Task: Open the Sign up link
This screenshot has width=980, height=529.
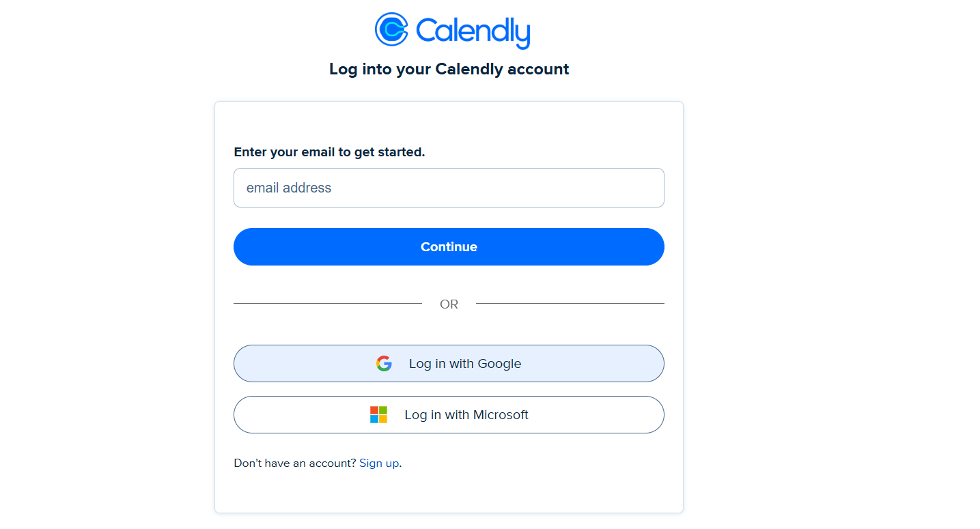Action: point(379,463)
